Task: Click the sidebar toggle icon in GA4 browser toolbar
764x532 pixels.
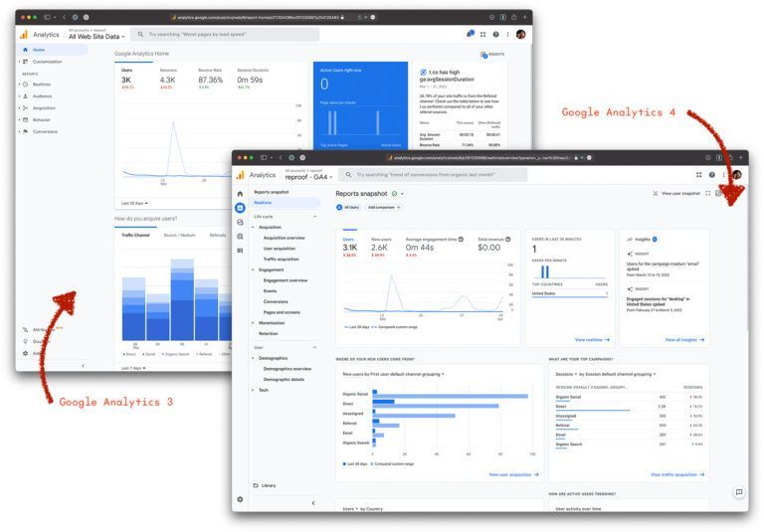Action: 264,157
